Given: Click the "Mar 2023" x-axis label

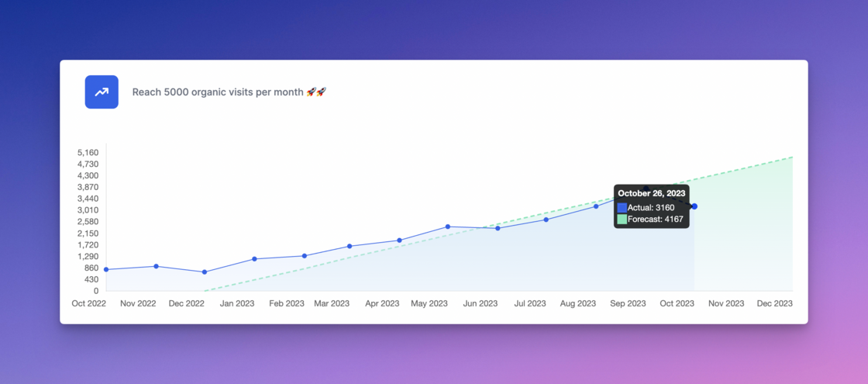Looking at the screenshot, I should click(332, 303).
